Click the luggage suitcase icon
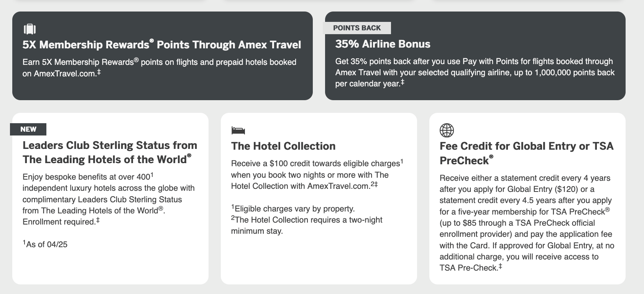 coord(30,29)
